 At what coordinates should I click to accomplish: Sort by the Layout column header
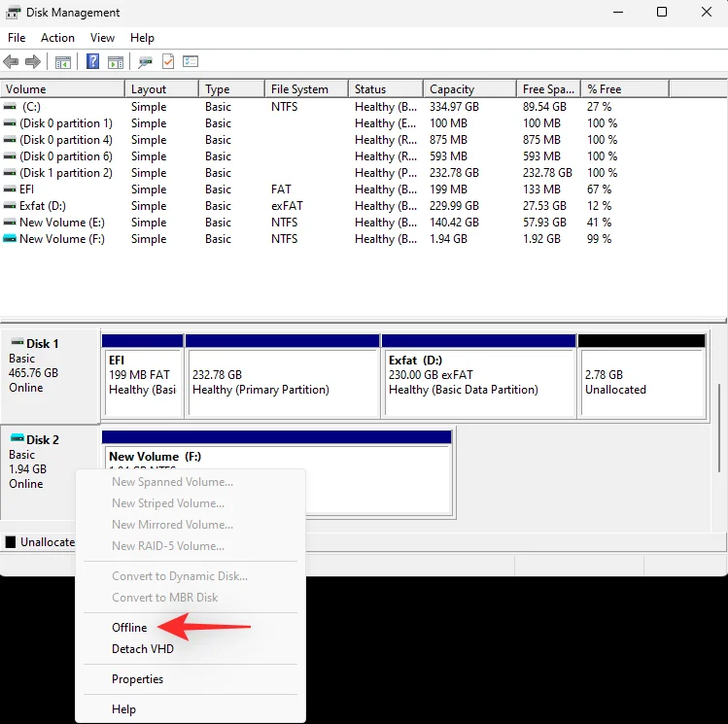click(161, 89)
